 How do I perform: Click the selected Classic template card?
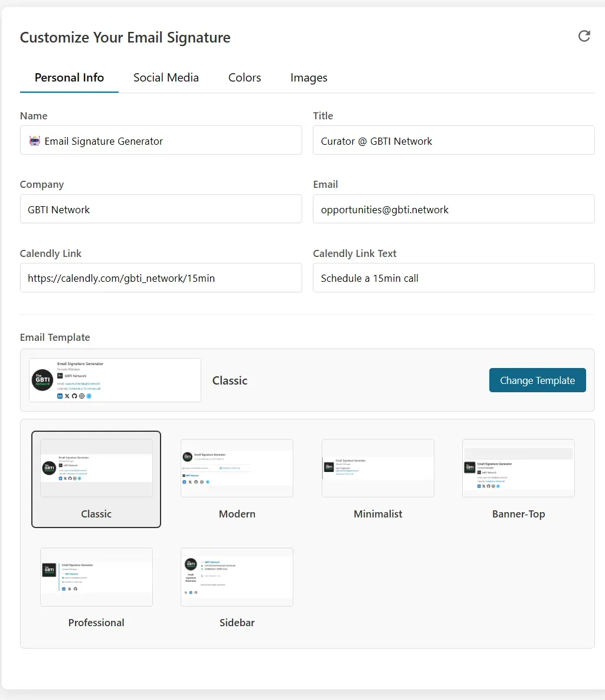pos(96,479)
